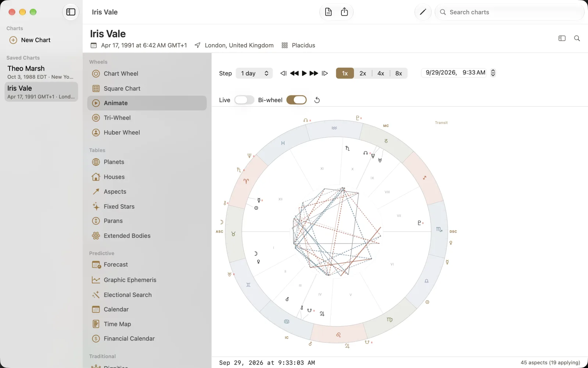Select Iris Vale saved chart
This screenshot has height=368, width=588.
(x=41, y=92)
